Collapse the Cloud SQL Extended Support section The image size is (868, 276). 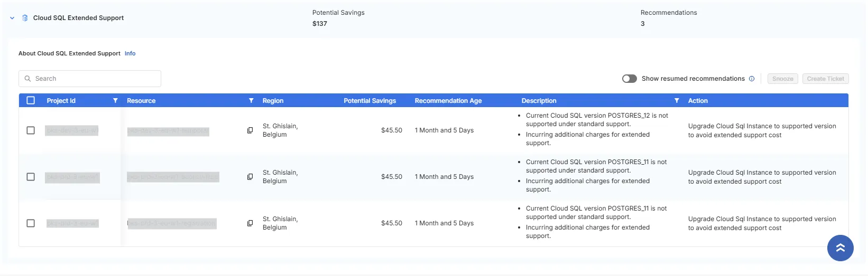click(x=12, y=18)
